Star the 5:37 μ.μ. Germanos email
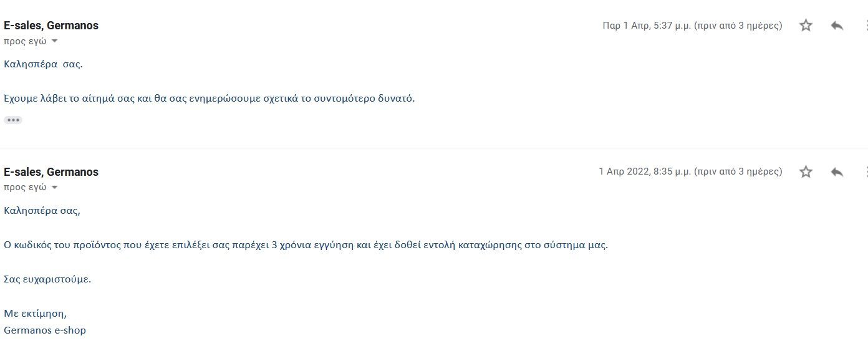The image size is (868, 361). point(806,26)
